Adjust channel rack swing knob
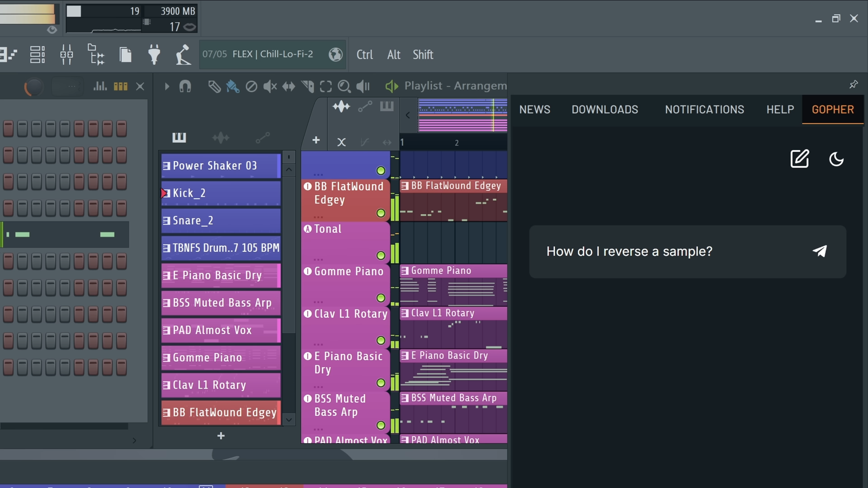 click(33, 86)
